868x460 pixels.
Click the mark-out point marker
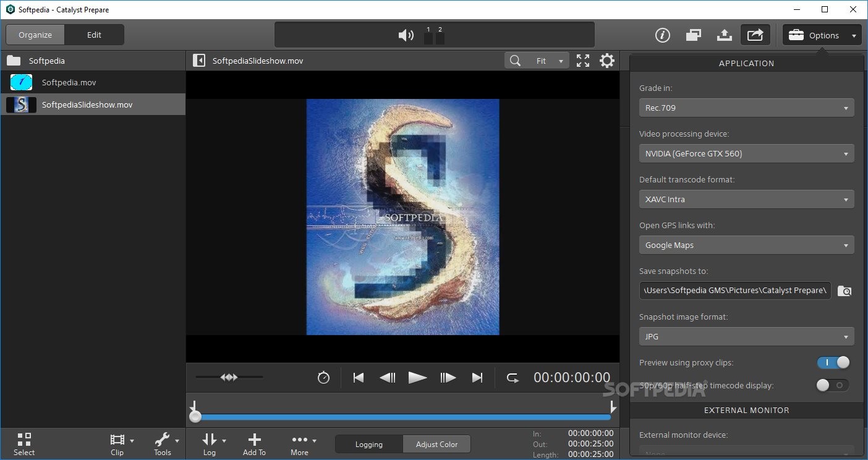click(613, 406)
